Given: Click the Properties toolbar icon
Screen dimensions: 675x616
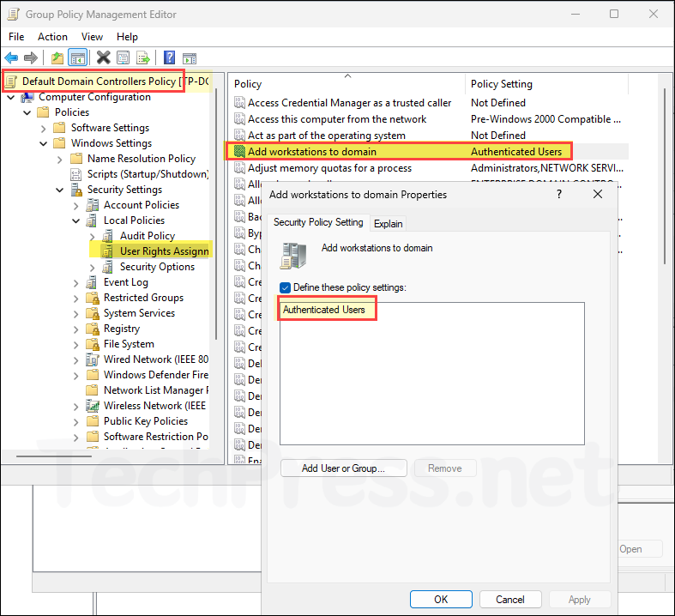Looking at the screenshot, I should tap(124, 57).
